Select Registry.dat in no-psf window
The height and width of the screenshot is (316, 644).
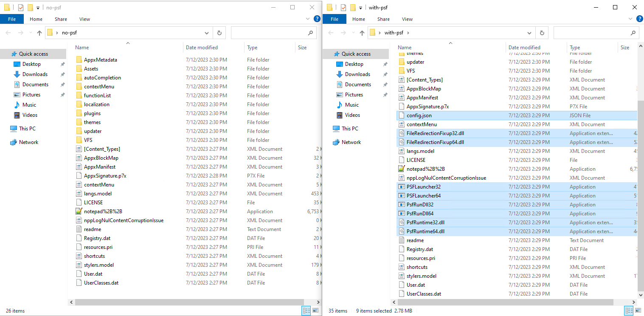pos(97,238)
